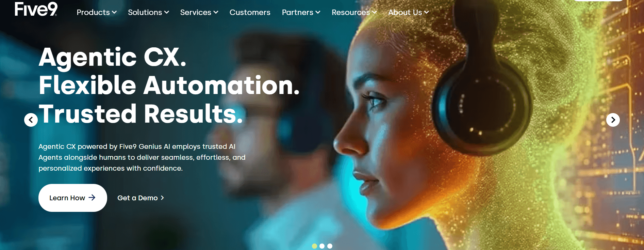Expand the Solutions dropdown chevron
Viewport: 644px width, 250px height.
(167, 13)
